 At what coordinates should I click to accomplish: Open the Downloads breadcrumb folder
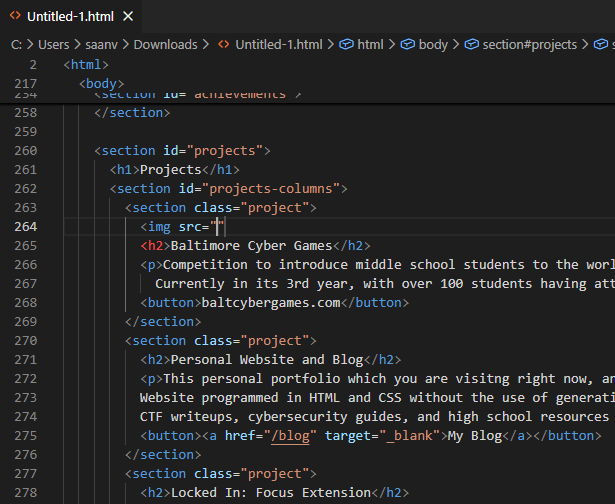coord(166,45)
